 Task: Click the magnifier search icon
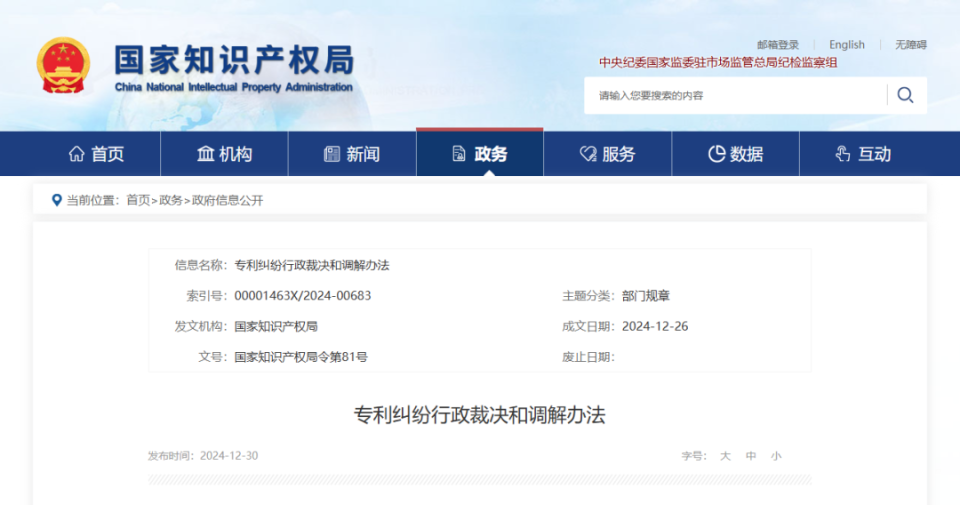point(906,95)
